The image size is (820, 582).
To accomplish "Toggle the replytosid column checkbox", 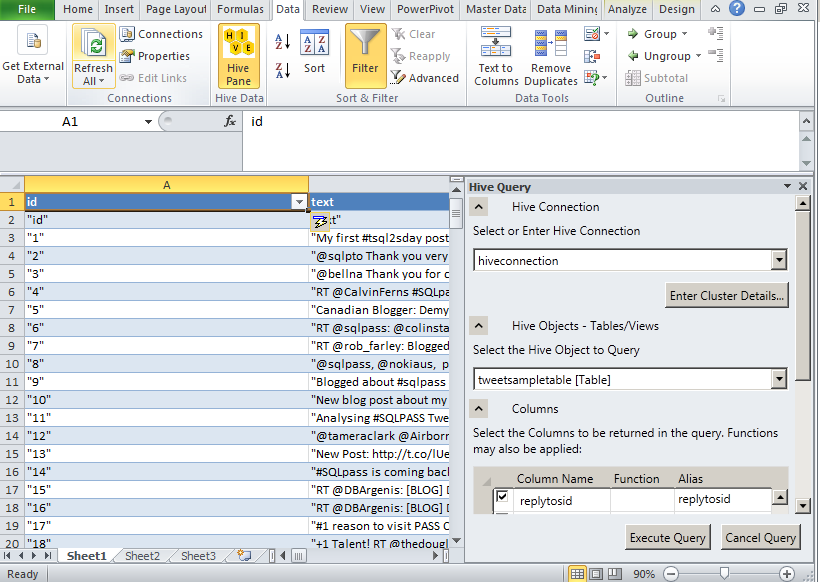I will 502,496.
